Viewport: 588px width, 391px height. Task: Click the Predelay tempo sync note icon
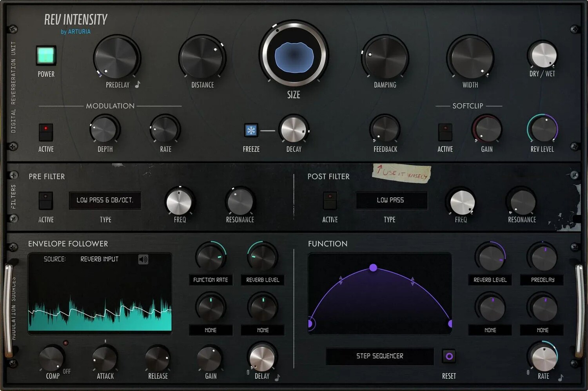pos(138,84)
